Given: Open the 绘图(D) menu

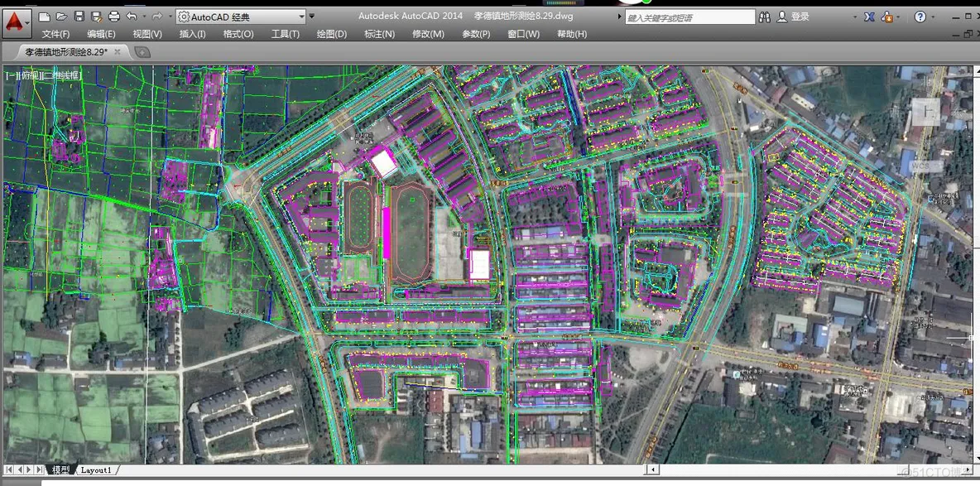Looking at the screenshot, I should (x=331, y=35).
